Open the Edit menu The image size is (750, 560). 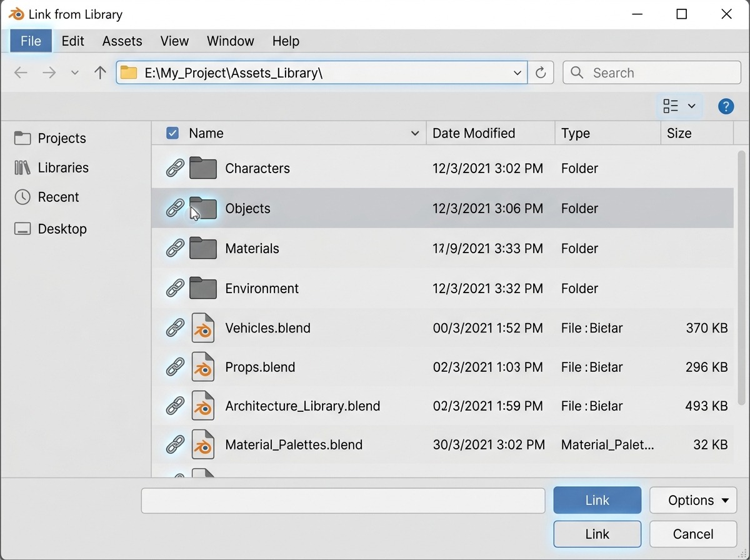[x=73, y=41]
